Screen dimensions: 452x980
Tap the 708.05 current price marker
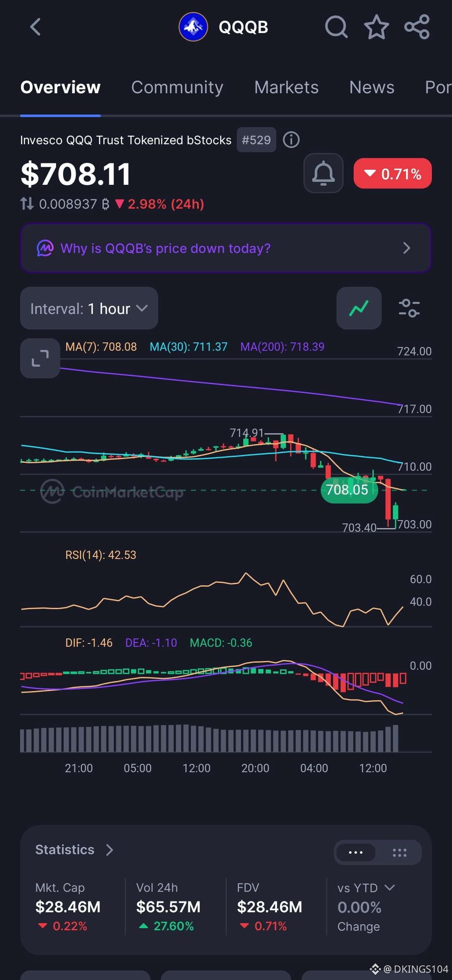point(349,490)
